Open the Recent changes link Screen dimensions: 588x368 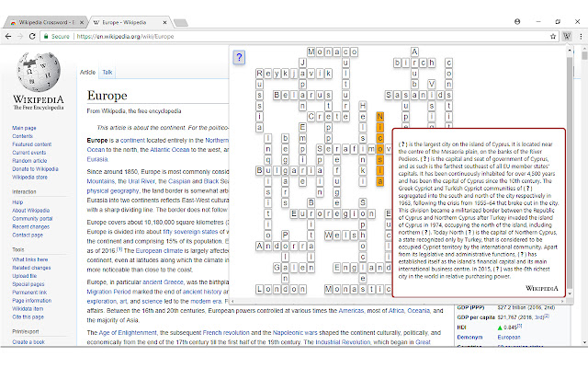30,227
